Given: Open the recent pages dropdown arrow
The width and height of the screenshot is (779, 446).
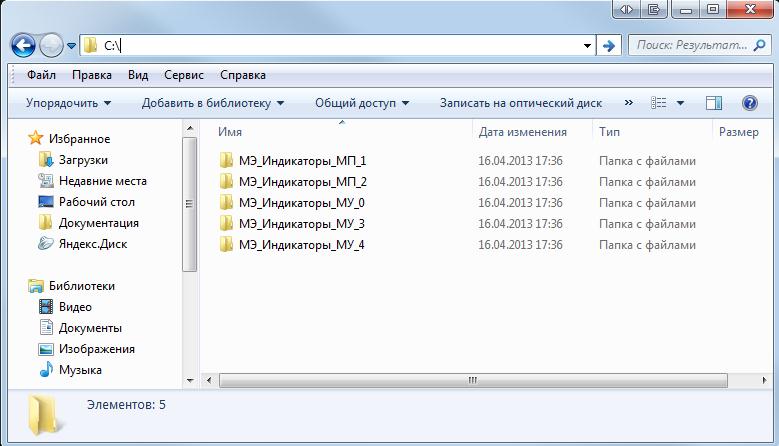Looking at the screenshot, I should point(71,46).
